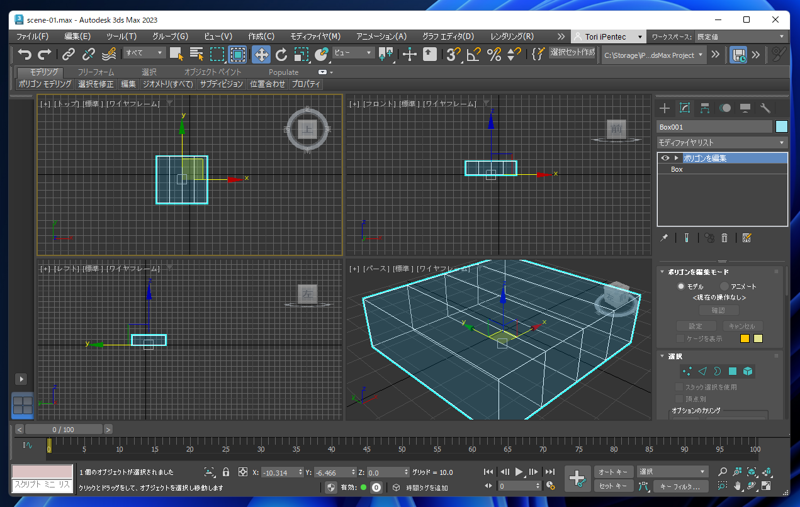Open the workspace '既定値' dropdown

coord(740,37)
